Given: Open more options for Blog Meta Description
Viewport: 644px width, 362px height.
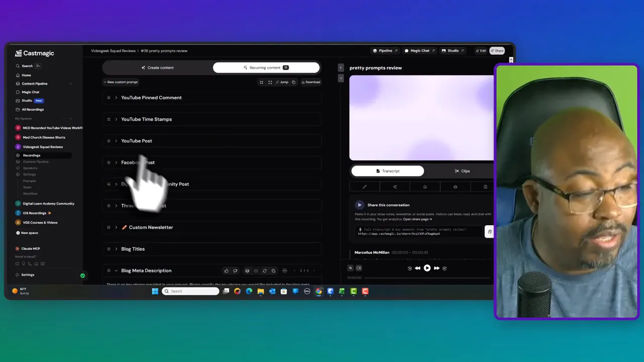Looking at the screenshot, I should pos(285,270).
